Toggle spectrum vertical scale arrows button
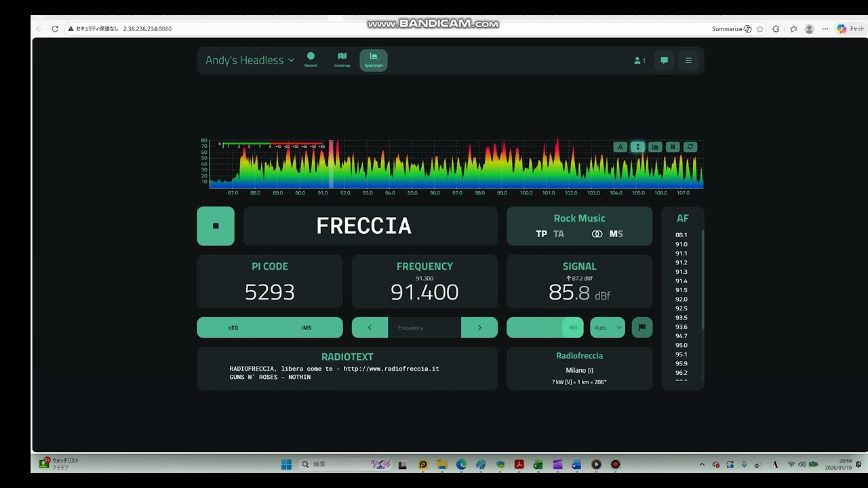The height and width of the screenshot is (488, 868). 637,147
